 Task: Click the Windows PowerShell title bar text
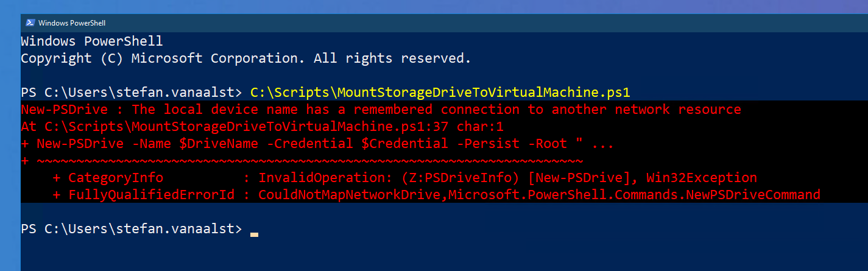point(72,23)
